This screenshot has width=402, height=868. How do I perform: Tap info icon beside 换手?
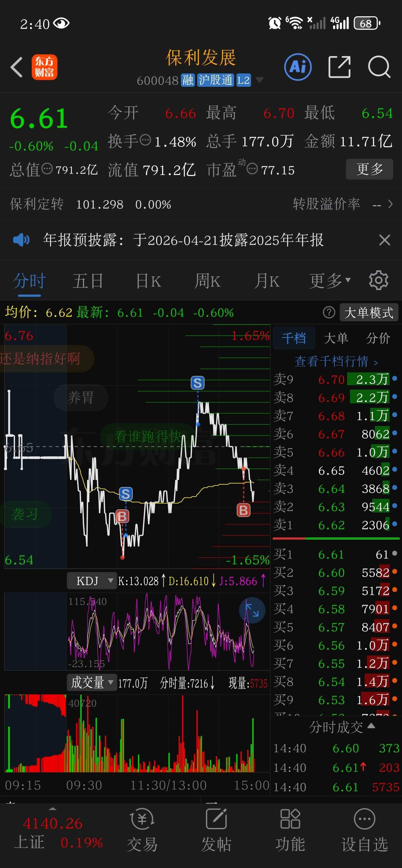pos(145,140)
